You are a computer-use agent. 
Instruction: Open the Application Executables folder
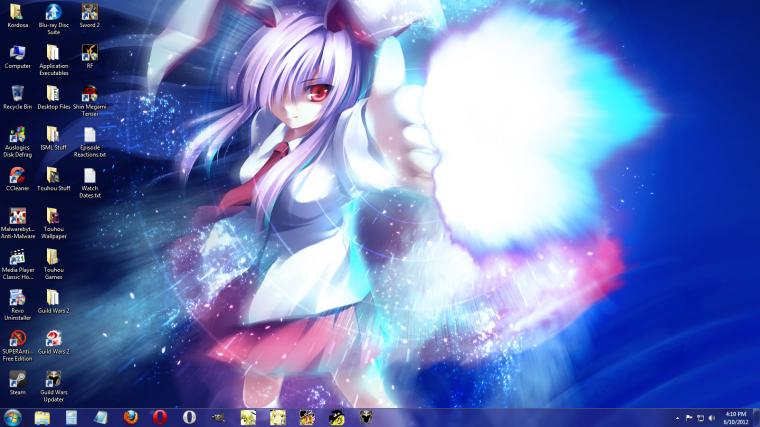click(53, 60)
